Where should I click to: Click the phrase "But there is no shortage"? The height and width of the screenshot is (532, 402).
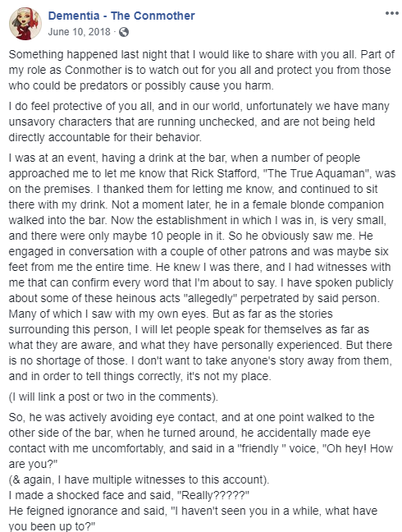(x=201, y=353)
